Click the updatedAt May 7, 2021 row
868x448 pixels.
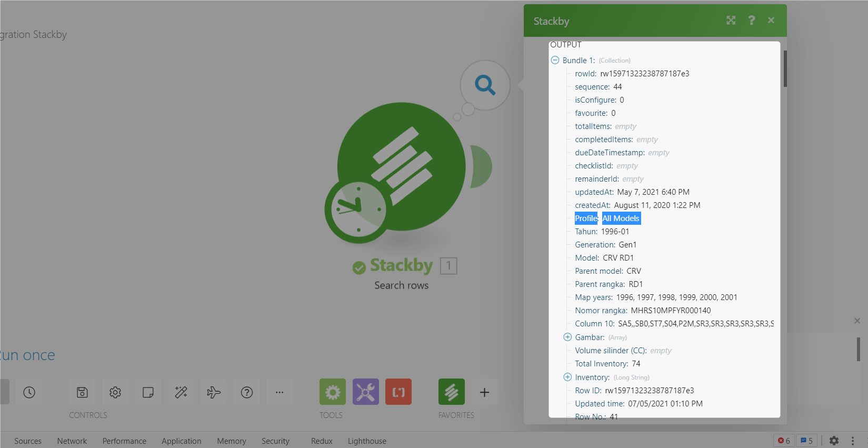632,192
